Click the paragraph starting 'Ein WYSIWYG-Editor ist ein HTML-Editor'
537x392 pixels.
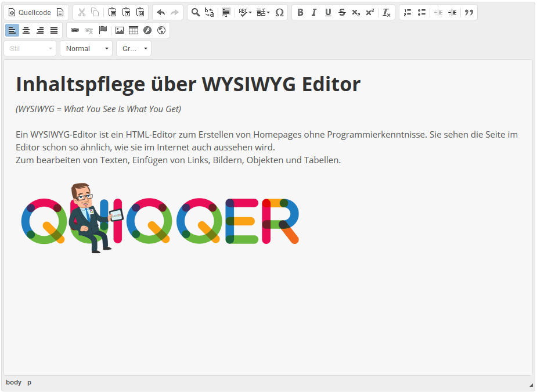[267, 141]
